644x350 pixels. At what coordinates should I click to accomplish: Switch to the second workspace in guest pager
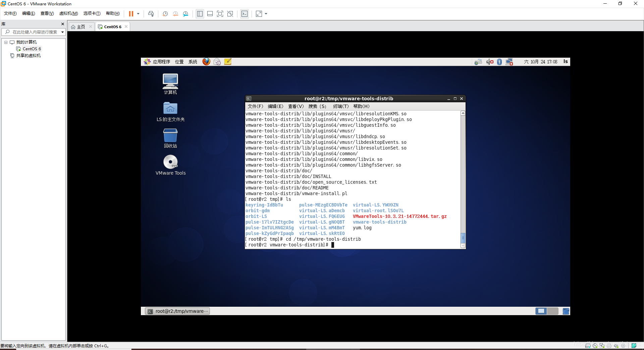pos(553,311)
